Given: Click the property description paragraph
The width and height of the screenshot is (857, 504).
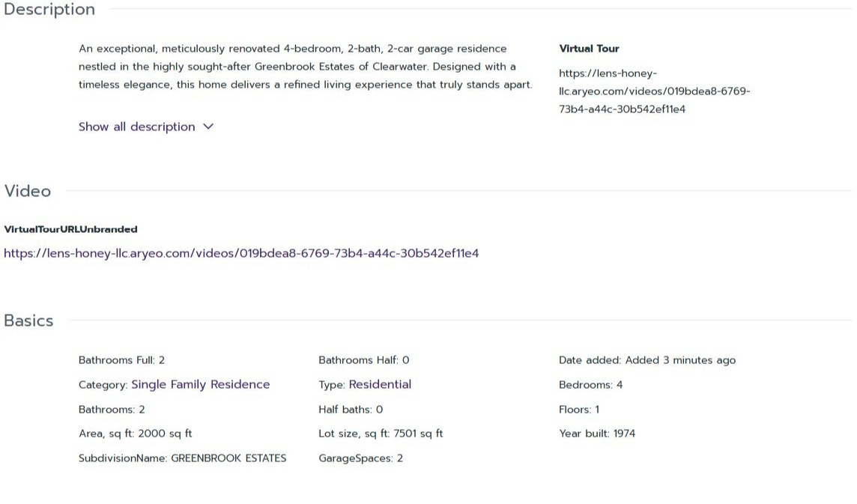Looking at the screenshot, I should click(x=305, y=67).
